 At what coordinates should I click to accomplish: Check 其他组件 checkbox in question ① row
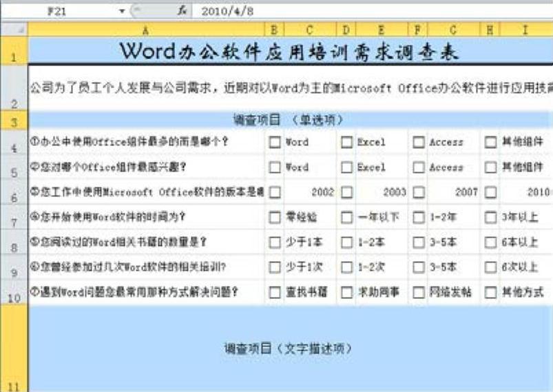pyautogui.click(x=490, y=142)
